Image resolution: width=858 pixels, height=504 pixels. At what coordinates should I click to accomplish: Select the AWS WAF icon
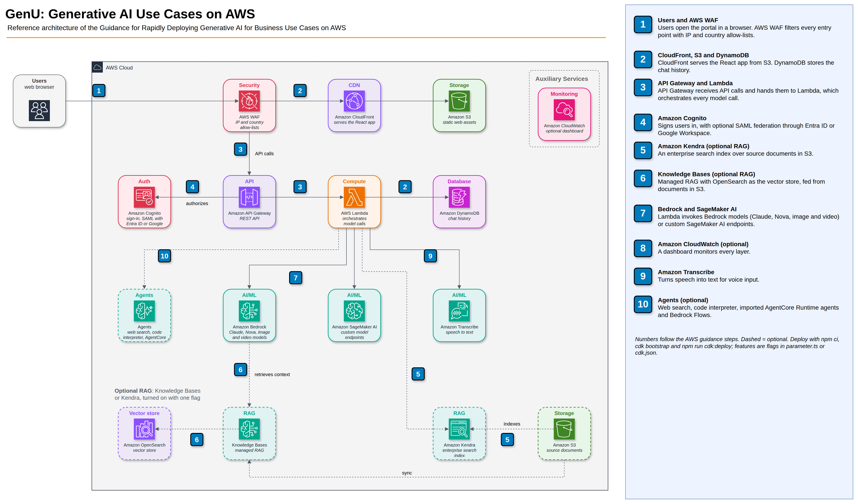249,101
